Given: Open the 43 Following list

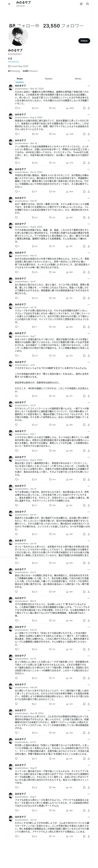Looking at the screenshot, I should (x=14, y=71).
